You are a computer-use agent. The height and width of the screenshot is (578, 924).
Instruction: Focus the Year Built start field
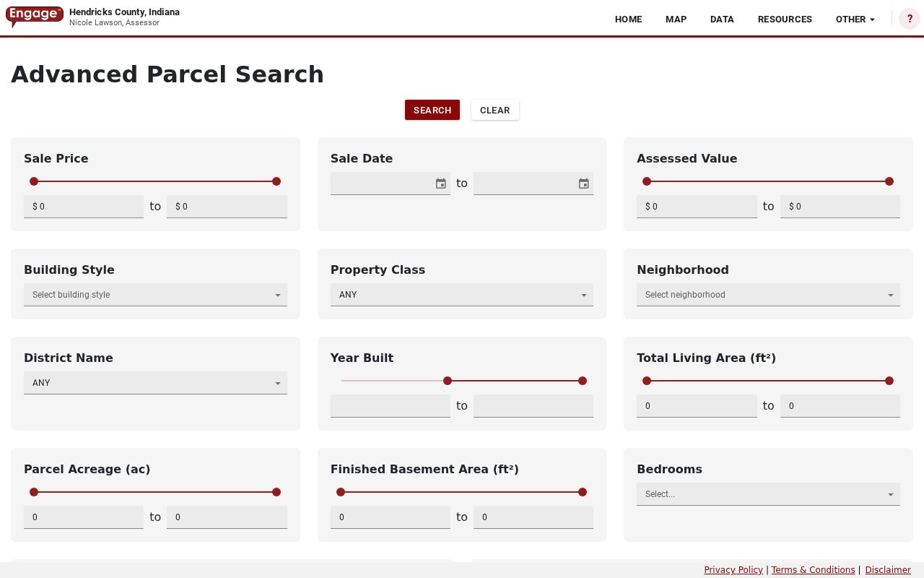391,406
